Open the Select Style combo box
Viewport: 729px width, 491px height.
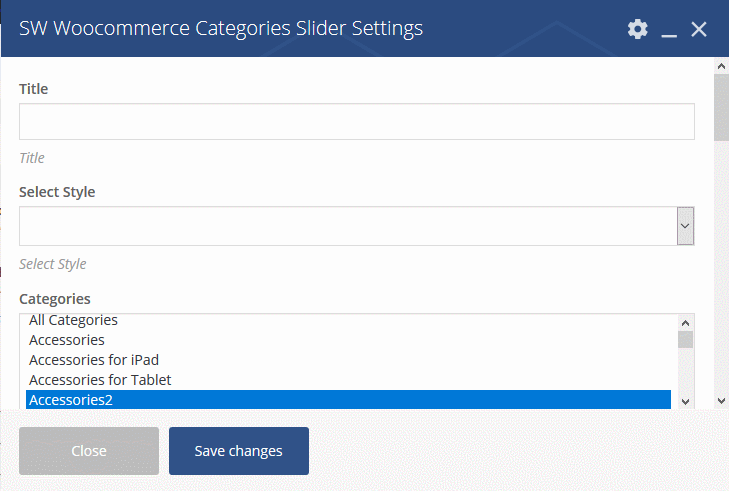tap(357, 226)
